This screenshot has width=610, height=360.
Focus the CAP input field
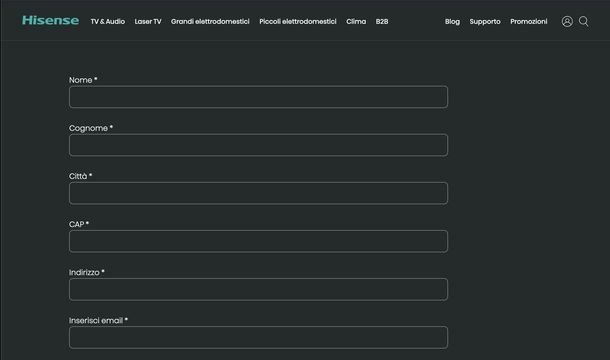(258, 241)
